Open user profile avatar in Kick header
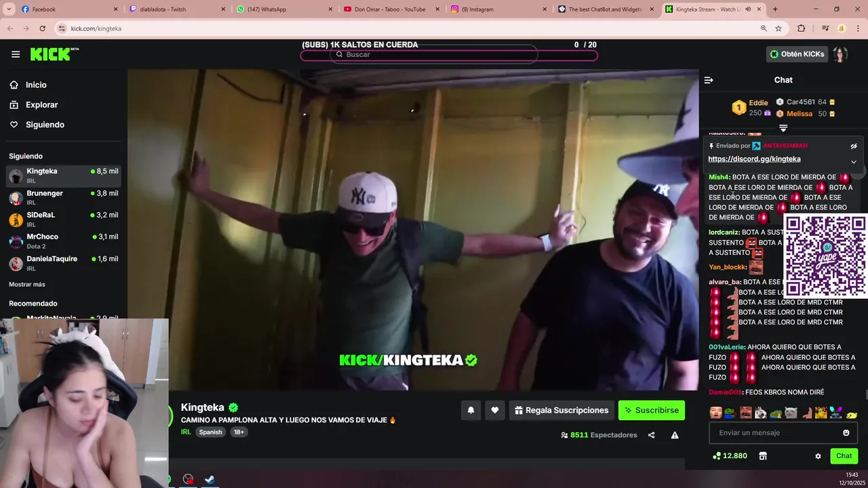This screenshot has height=488, width=868. tap(840, 54)
